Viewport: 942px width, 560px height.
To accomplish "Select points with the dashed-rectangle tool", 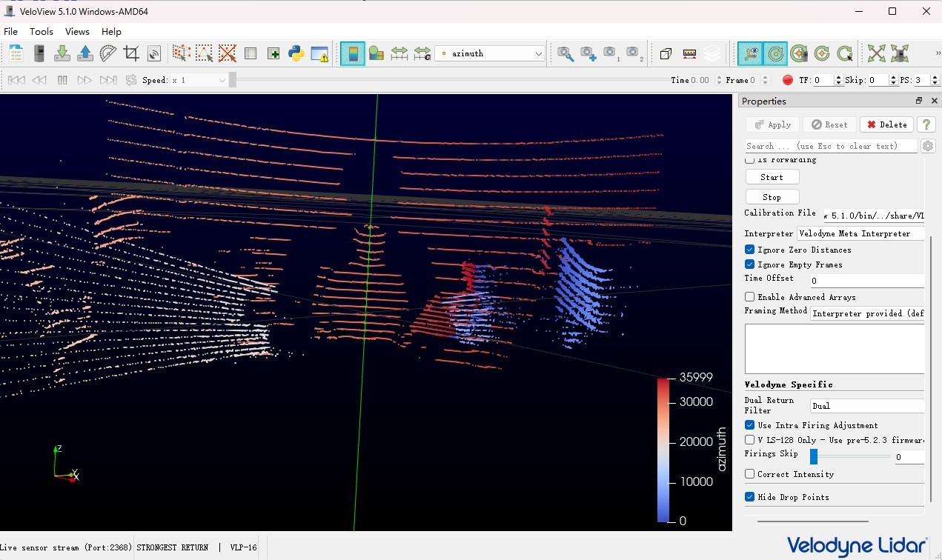I will (x=204, y=53).
